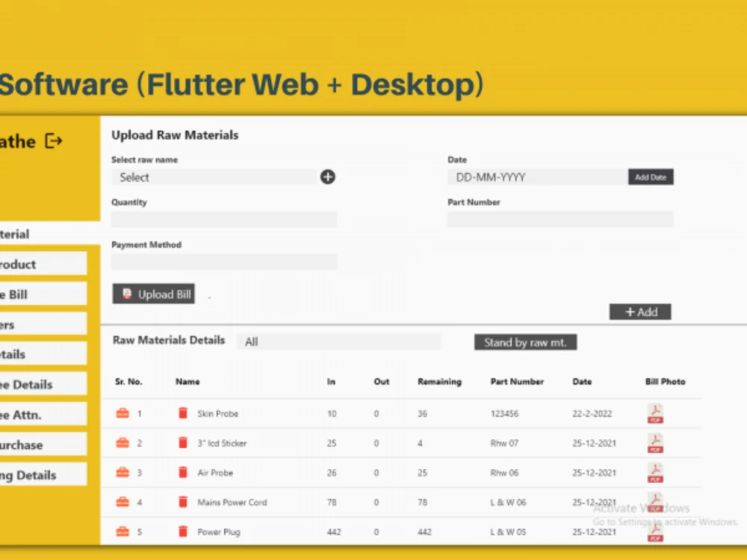This screenshot has height=560, width=747.
Task: Click the Payment Method input field
Action: [x=224, y=262]
